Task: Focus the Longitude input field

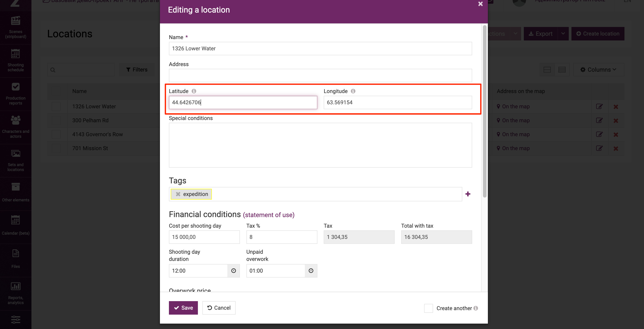Action: coord(398,102)
